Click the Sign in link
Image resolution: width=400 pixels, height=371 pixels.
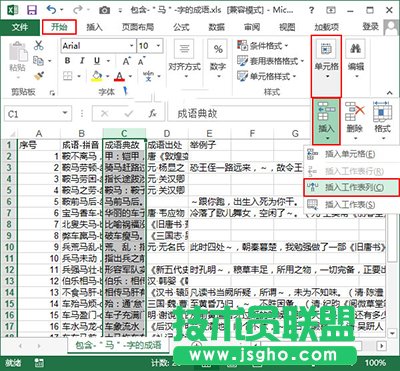coord(371,26)
